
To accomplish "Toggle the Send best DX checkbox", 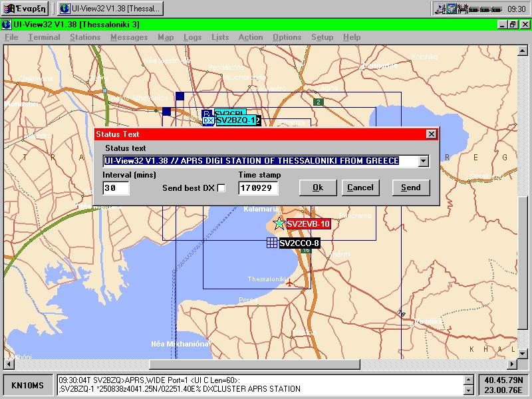I will click(221, 188).
